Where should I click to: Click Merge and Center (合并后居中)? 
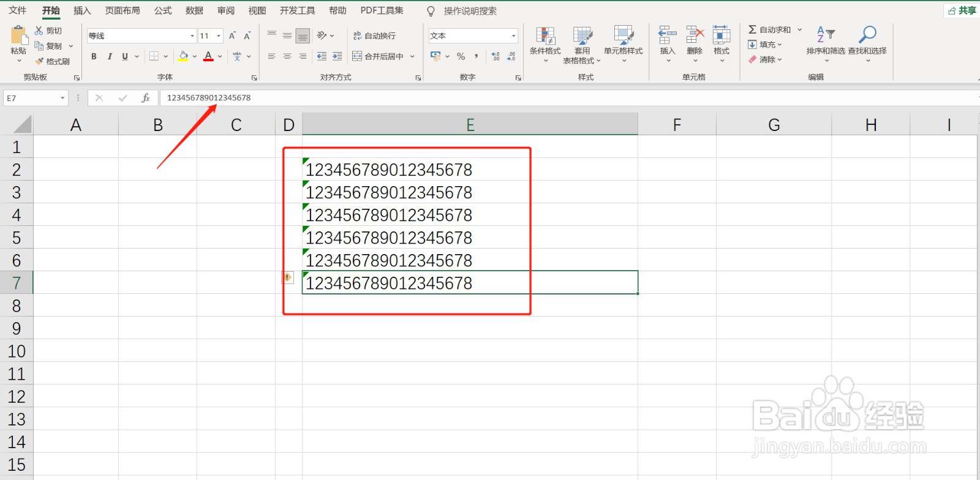click(x=378, y=56)
